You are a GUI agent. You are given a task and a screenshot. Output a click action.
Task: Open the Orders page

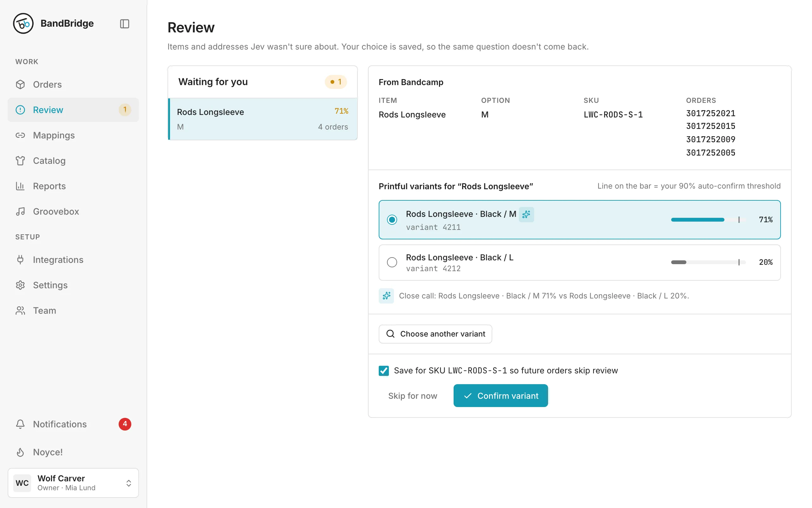click(x=73, y=84)
